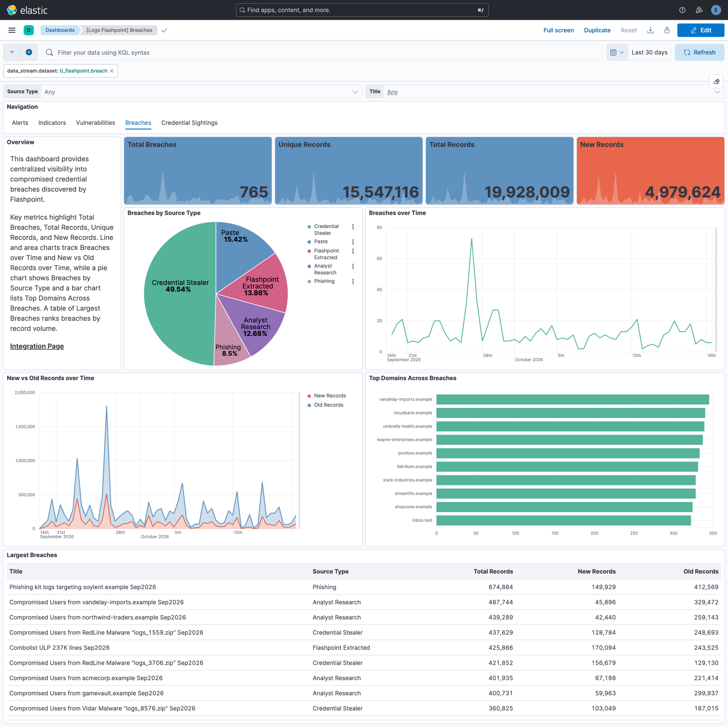This screenshot has width=728, height=727.
Task: Click the Total Breaches 765 metric panel
Action: point(198,171)
